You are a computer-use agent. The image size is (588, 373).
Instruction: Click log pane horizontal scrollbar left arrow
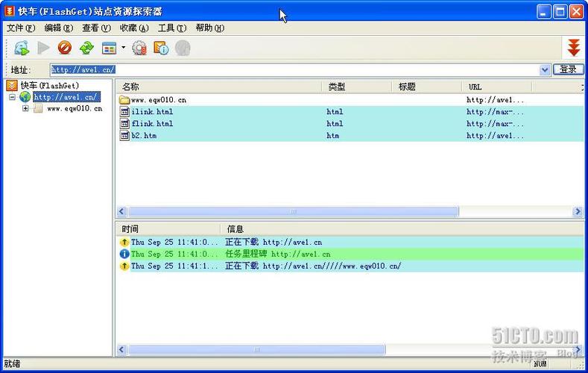(121, 350)
